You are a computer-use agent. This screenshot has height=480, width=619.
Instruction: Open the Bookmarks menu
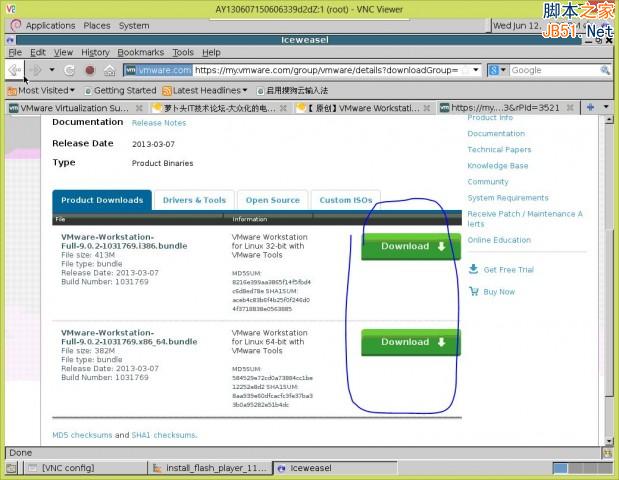pos(141,52)
